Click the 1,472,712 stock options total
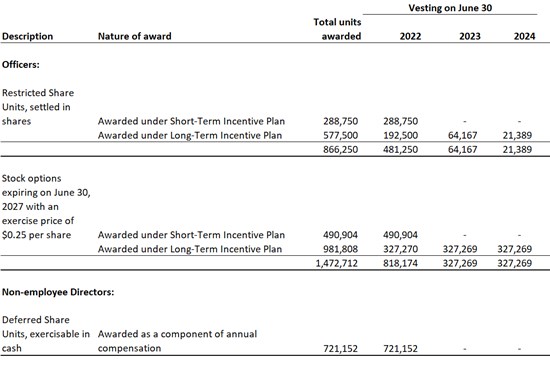 point(336,263)
